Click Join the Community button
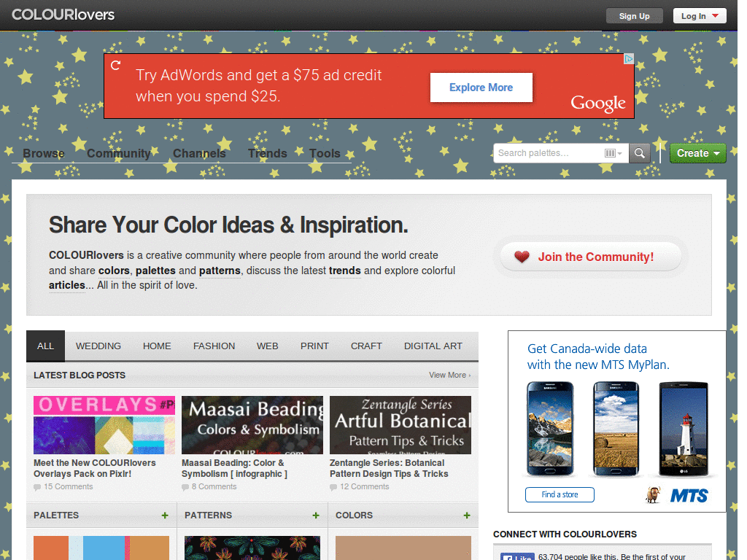The height and width of the screenshot is (560, 747). tap(591, 257)
